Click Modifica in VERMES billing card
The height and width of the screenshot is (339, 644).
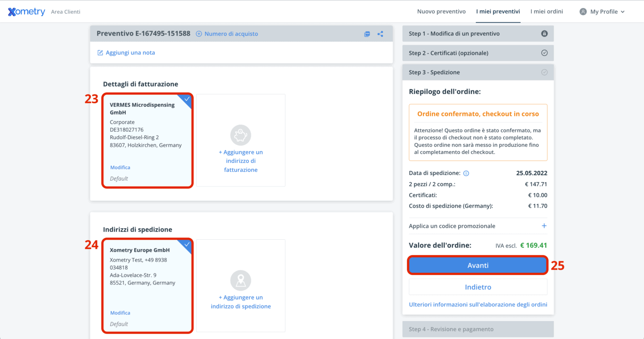[x=120, y=167]
